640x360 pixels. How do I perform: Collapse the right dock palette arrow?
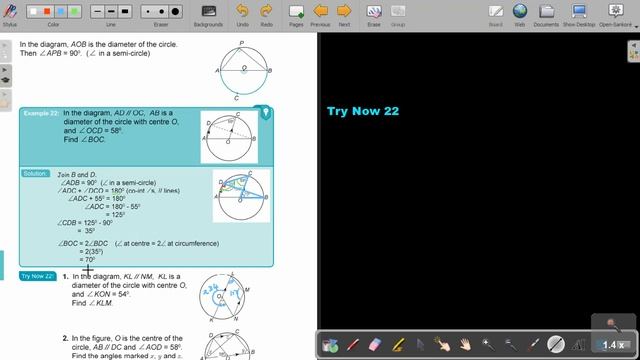[x=634, y=45]
